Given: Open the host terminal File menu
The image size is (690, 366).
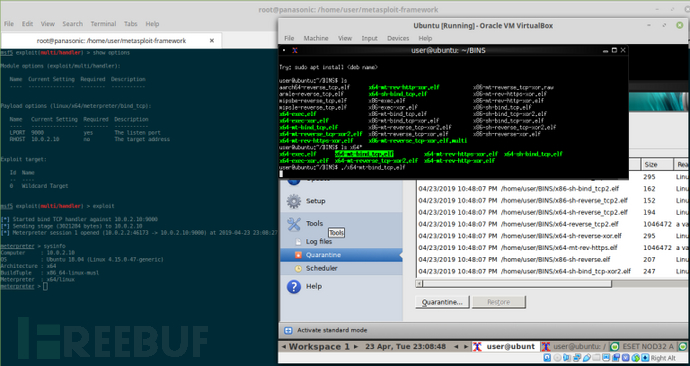Looking at the screenshot, I should pyautogui.click(x=9, y=24).
